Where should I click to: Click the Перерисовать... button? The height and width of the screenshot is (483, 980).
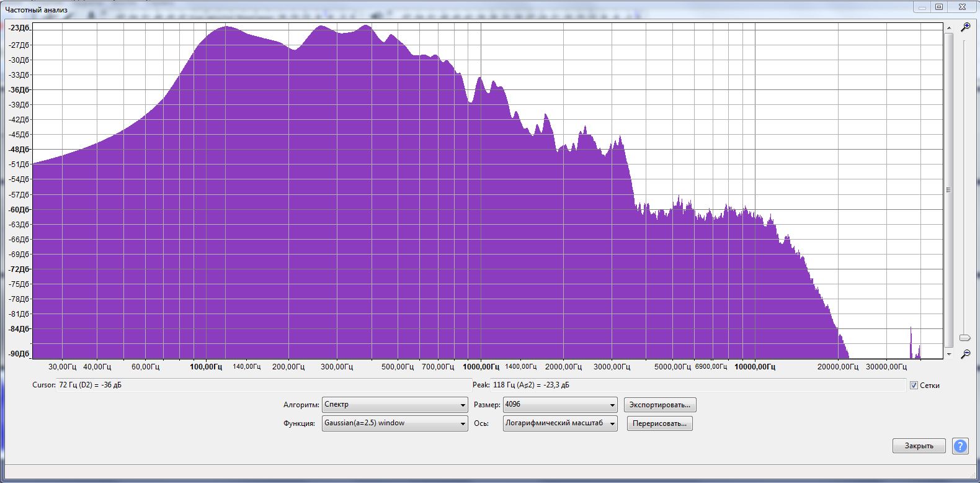[x=660, y=423]
